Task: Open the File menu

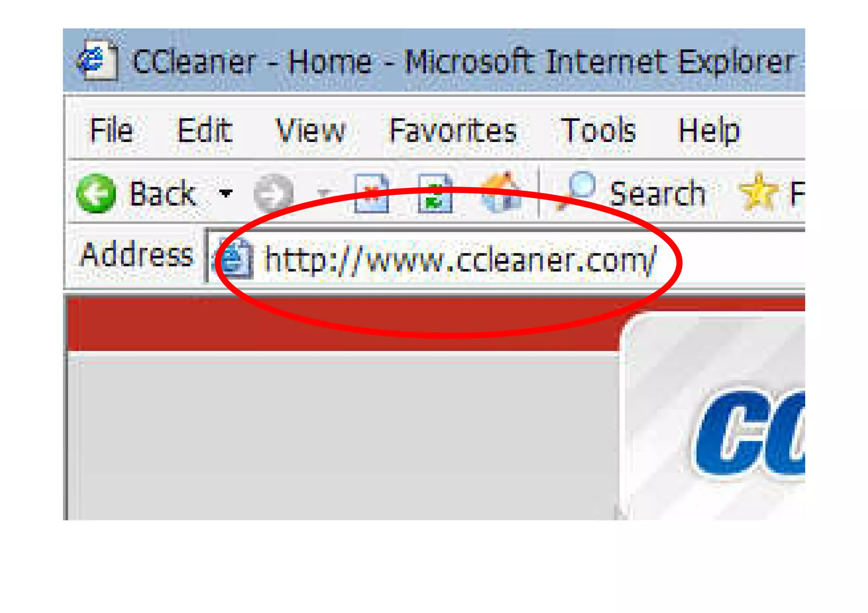Action: click(111, 130)
